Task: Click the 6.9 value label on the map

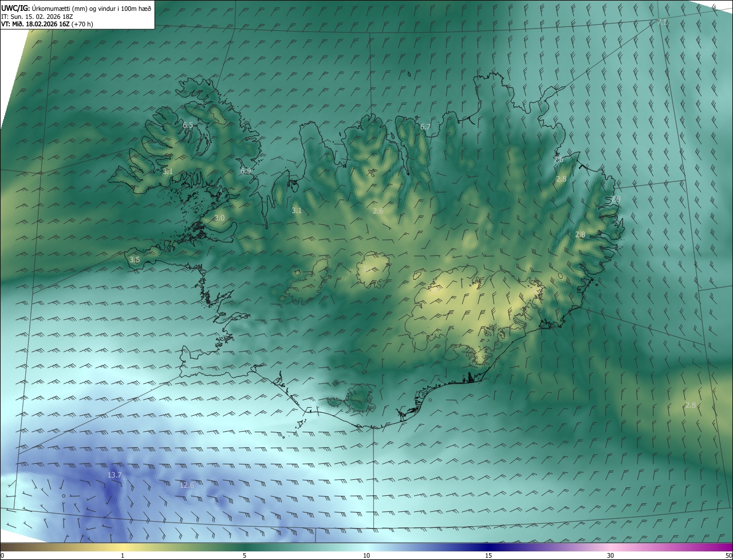Action: pos(246,171)
